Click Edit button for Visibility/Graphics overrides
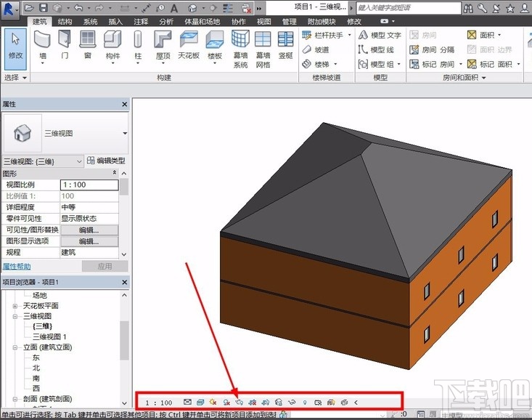The image size is (532, 420). pos(89,230)
